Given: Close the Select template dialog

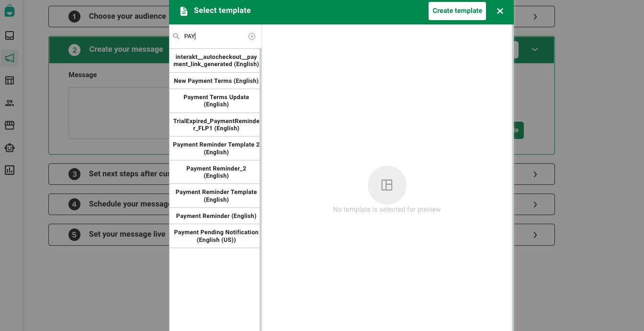Looking at the screenshot, I should (500, 11).
